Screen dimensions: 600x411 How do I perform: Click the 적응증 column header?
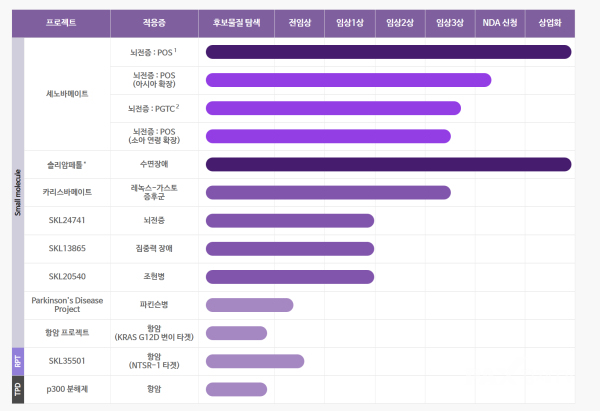pos(154,23)
